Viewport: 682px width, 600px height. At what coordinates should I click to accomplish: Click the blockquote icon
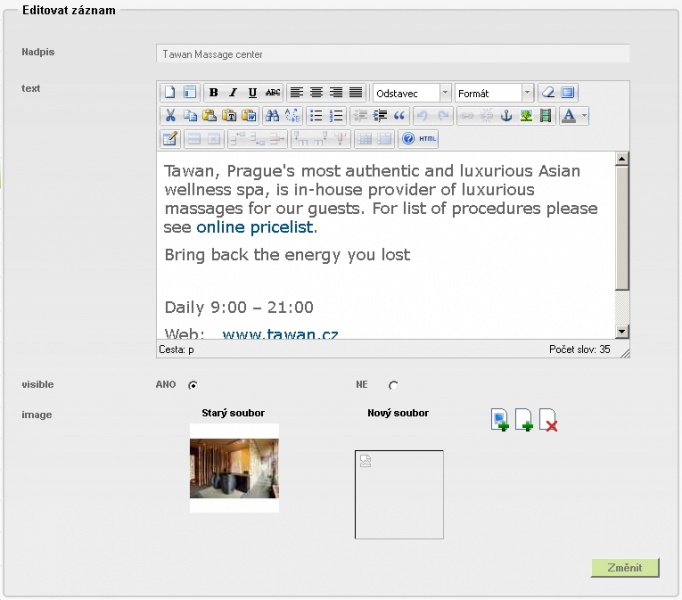399,116
